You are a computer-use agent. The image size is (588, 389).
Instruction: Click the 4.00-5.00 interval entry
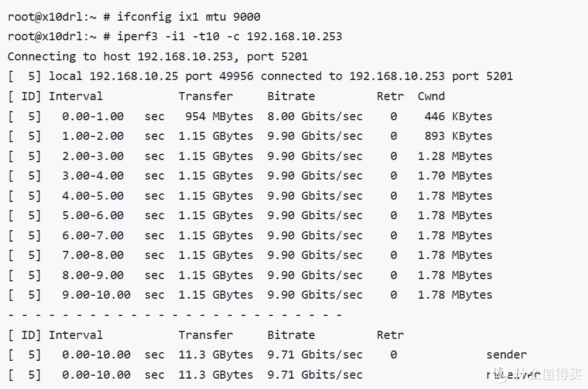pos(93,196)
